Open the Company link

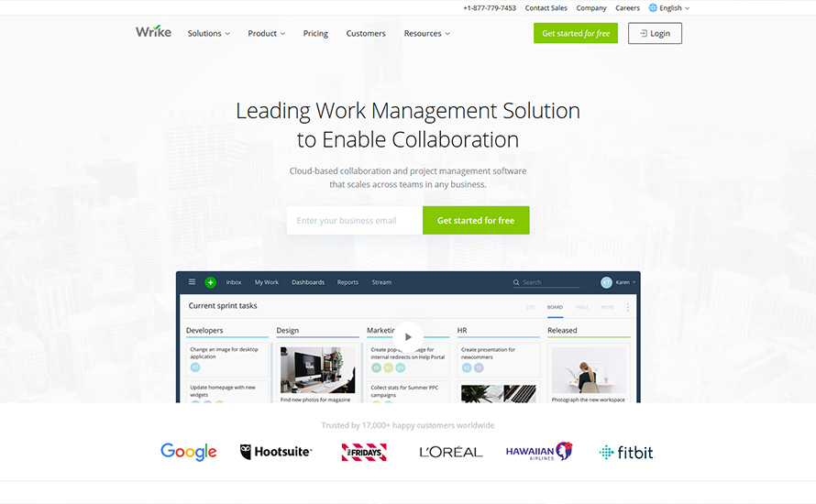point(591,8)
